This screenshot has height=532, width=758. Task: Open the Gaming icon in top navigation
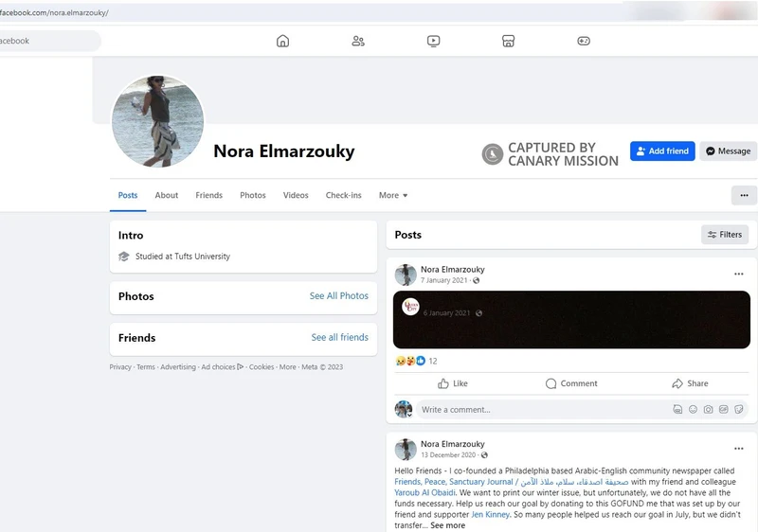point(584,41)
